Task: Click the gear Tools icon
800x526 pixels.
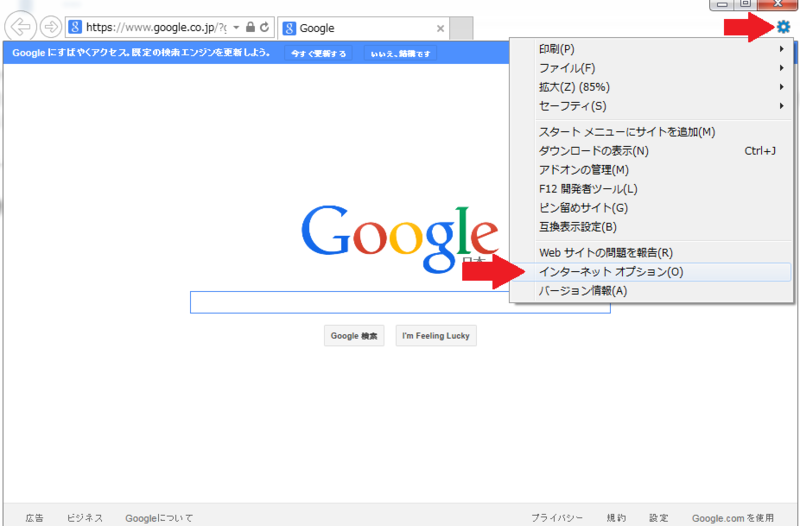Action: pos(783,27)
